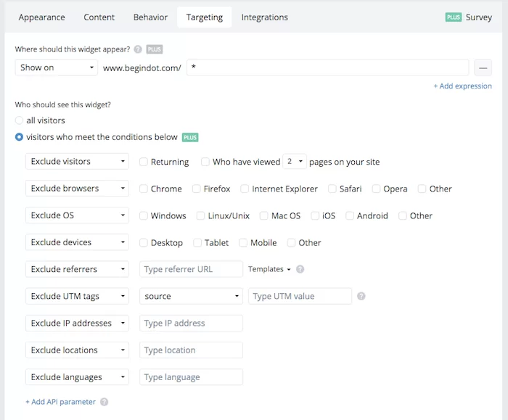Viewport: 508px width, 420px height.
Task: Remove URL expression with the minus button
Action: coord(483,67)
